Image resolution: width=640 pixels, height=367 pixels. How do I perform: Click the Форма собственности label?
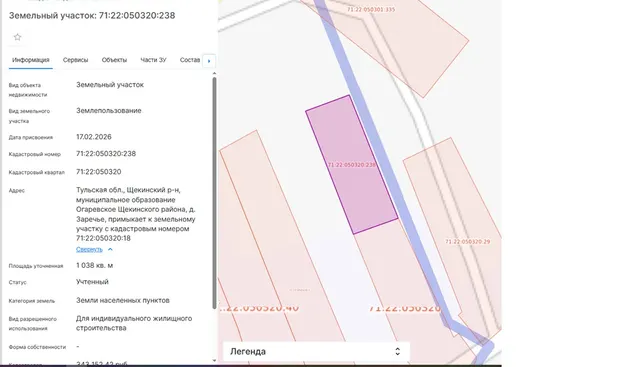click(37, 347)
